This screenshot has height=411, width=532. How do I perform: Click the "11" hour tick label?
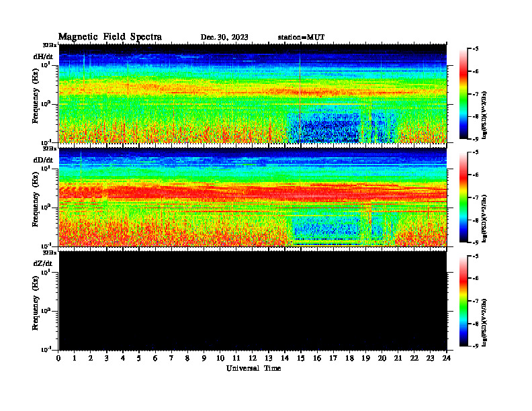coord(236,358)
